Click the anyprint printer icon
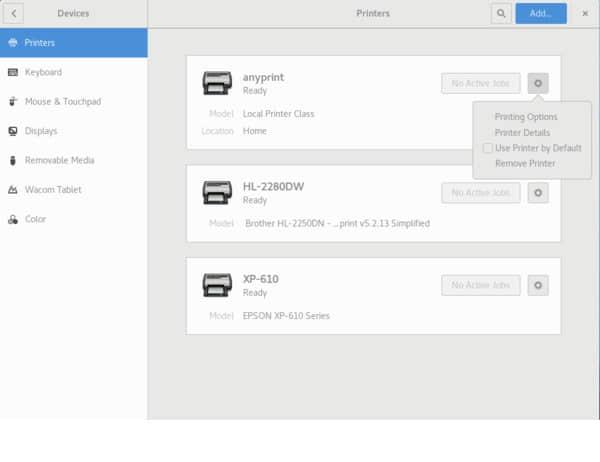The width and height of the screenshot is (600, 462). point(217,83)
